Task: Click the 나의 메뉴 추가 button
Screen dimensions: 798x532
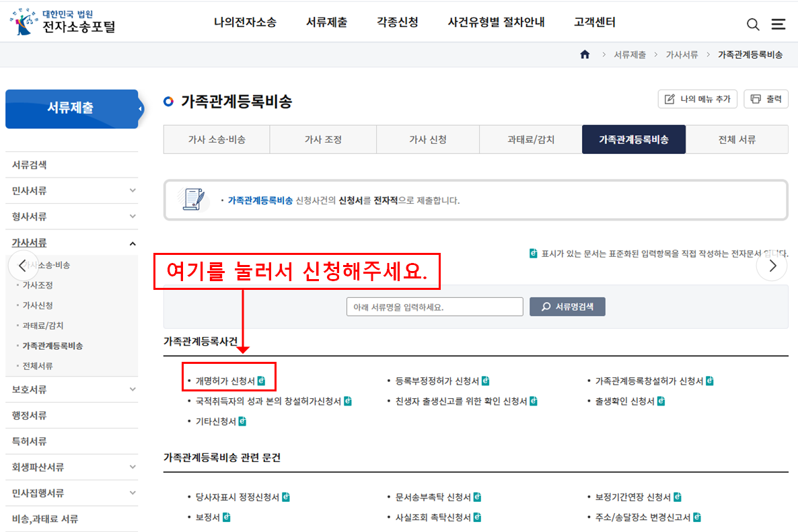Action: (698, 98)
